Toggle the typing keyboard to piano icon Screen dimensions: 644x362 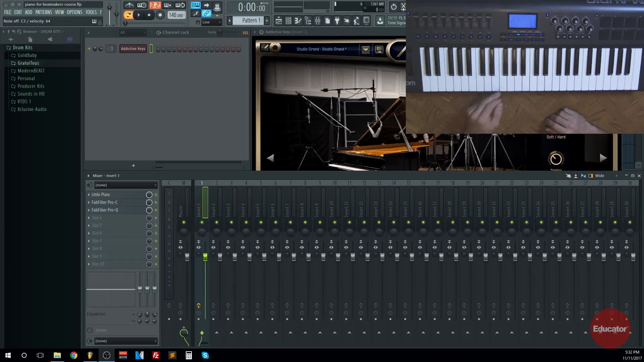pos(196,5)
